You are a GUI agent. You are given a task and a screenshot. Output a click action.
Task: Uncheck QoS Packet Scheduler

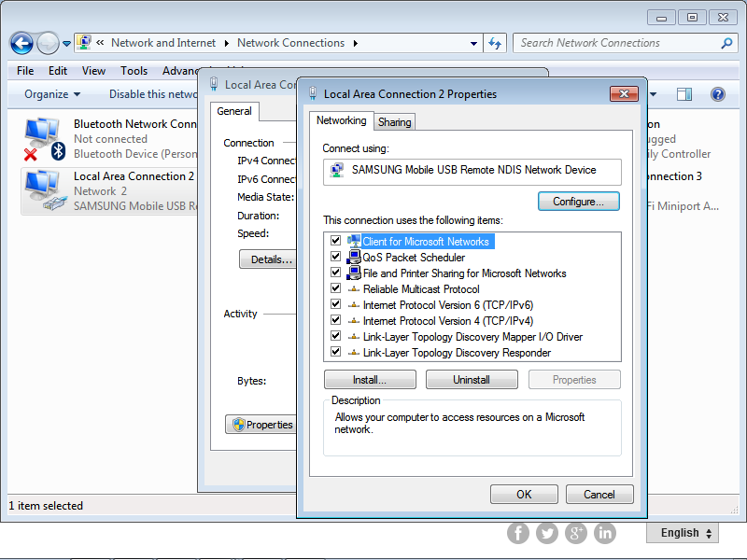(x=336, y=257)
